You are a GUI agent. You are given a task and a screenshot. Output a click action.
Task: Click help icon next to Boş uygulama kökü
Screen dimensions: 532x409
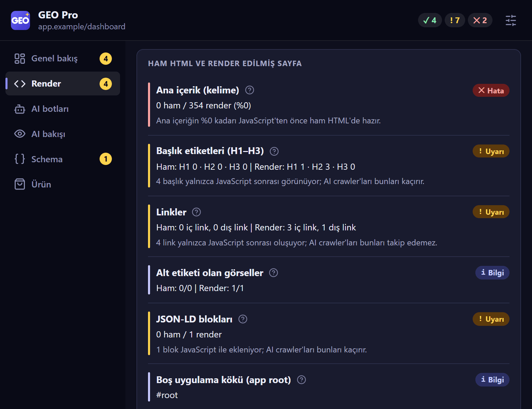click(x=301, y=380)
